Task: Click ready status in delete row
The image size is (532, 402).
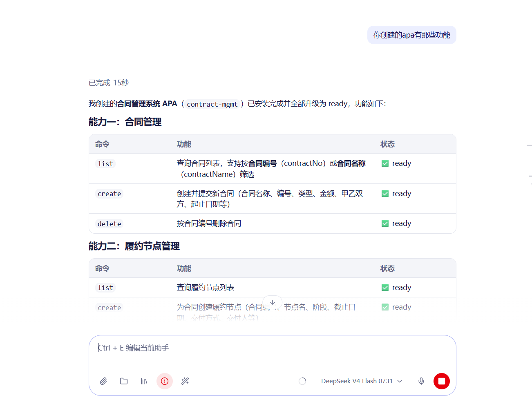Action: pyautogui.click(x=396, y=223)
